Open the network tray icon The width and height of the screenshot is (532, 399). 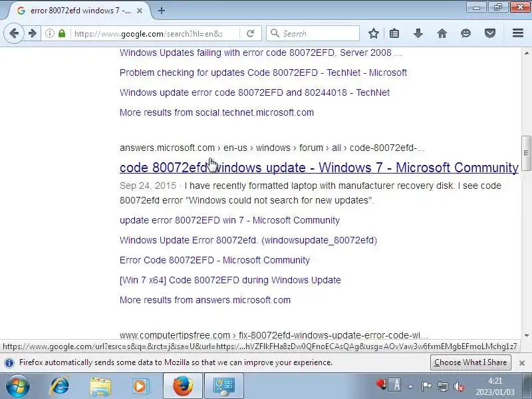click(x=442, y=386)
